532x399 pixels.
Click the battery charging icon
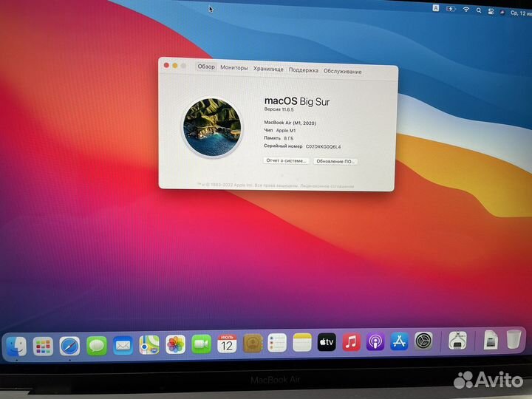(451, 9)
